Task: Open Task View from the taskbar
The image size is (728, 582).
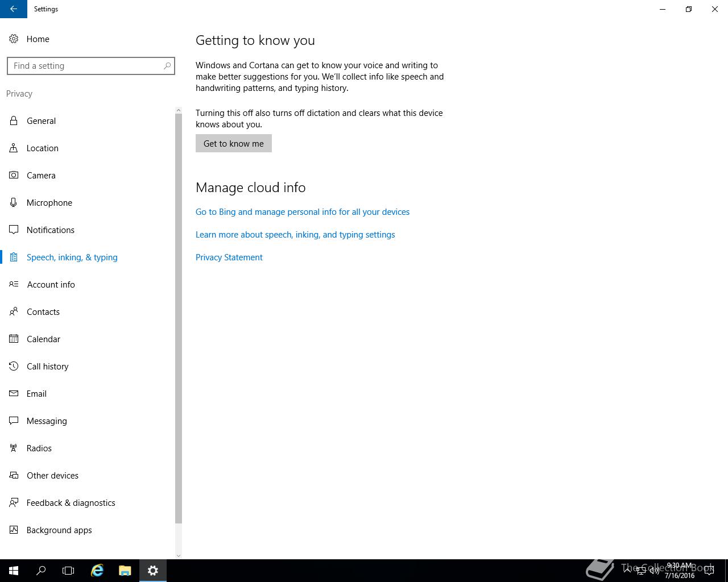Action: [x=68, y=571]
